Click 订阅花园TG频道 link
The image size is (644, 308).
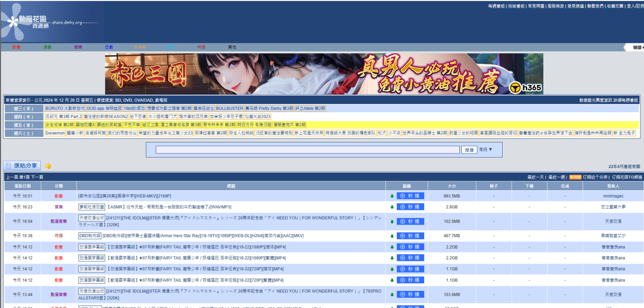627,177
